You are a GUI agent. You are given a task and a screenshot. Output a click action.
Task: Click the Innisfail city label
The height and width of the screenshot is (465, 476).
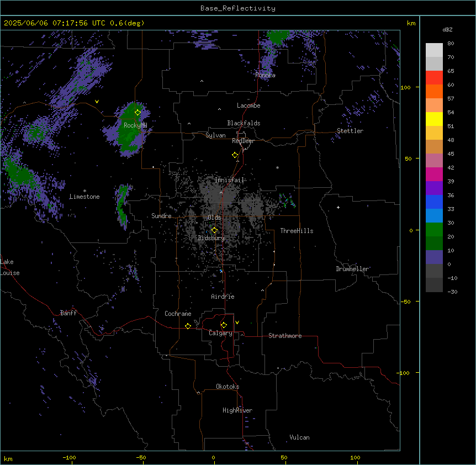point(229,180)
